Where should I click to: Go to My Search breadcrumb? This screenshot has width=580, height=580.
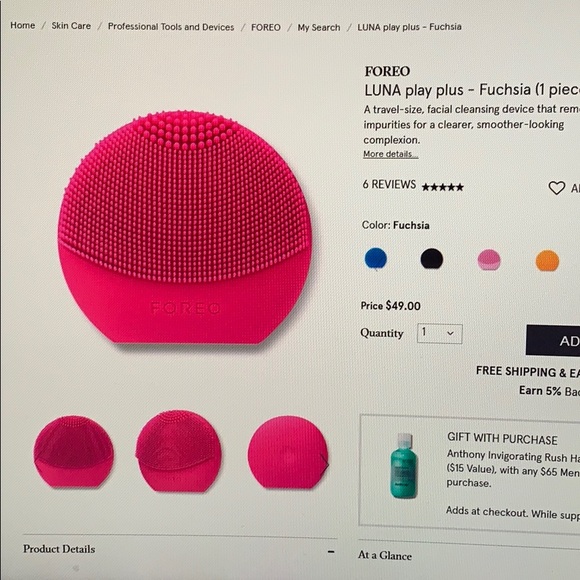click(x=319, y=27)
